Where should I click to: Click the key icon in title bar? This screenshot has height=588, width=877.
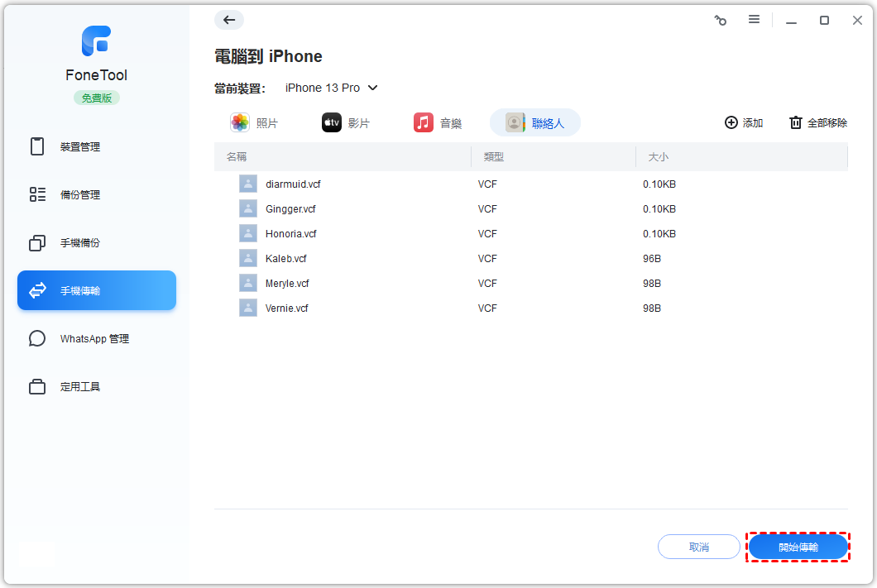click(720, 20)
